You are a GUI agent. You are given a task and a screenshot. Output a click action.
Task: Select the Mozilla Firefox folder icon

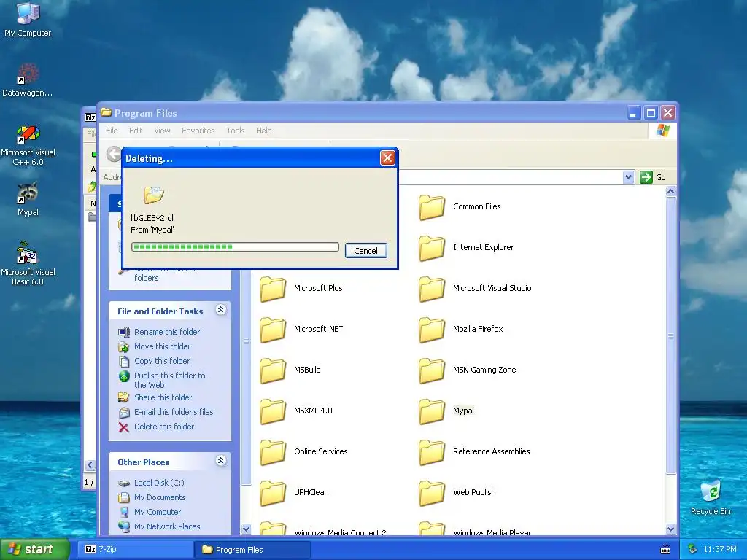(x=432, y=330)
